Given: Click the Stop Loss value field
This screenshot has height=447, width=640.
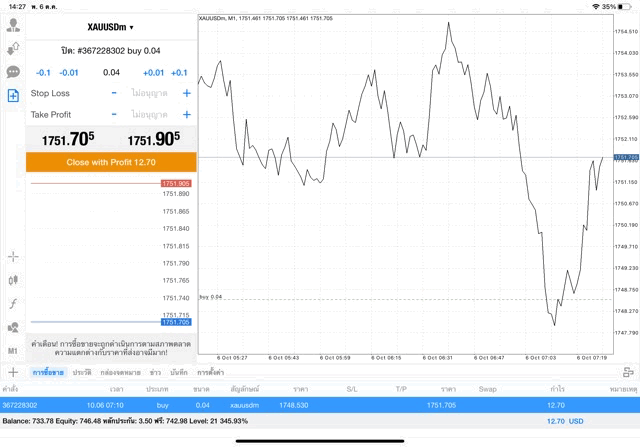Looking at the screenshot, I should click(150, 93).
